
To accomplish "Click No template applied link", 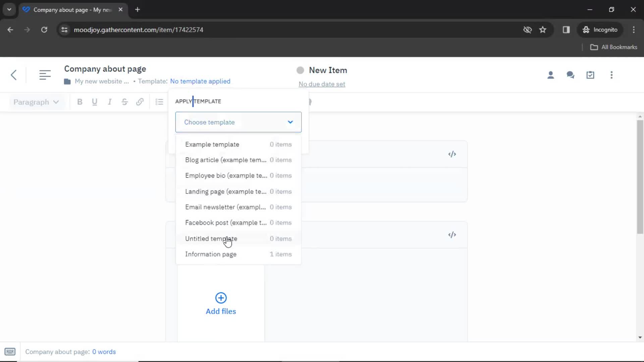I will [200, 81].
